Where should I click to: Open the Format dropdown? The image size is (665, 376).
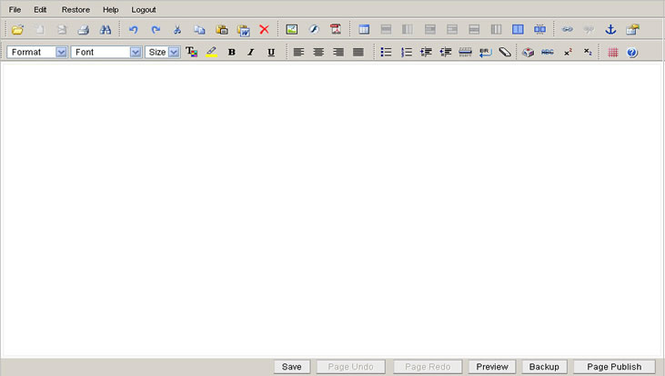tap(37, 52)
